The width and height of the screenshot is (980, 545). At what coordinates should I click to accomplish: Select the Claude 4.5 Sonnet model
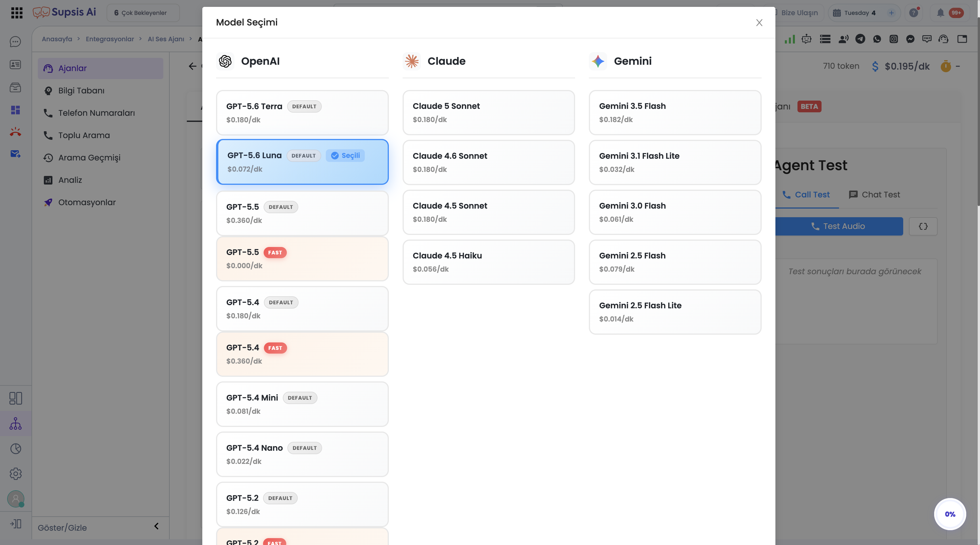click(x=489, y=212)
